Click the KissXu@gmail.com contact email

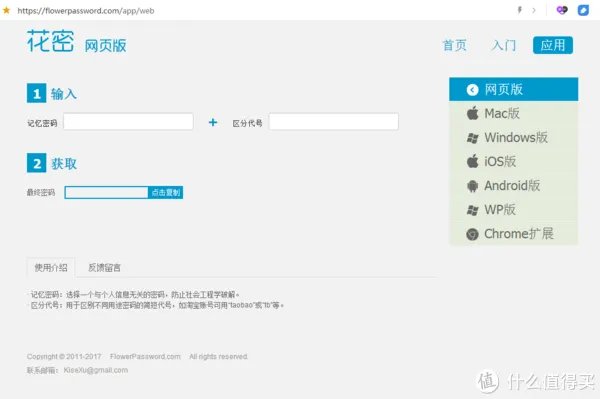[x=96, y=370]
